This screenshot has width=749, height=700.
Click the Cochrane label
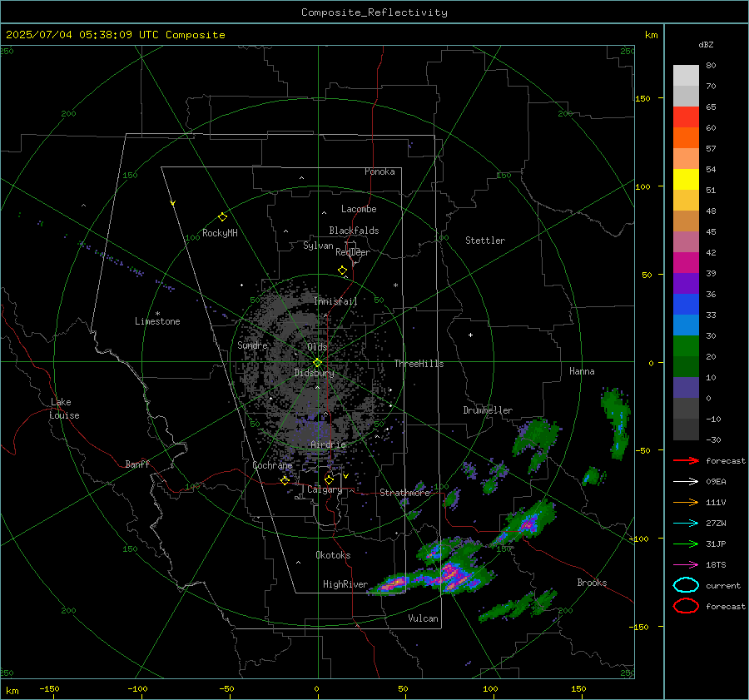(x=272, y=465)
